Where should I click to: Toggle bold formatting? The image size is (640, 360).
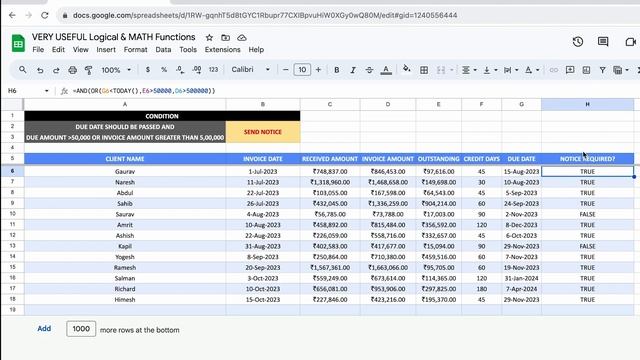point(337,70)
